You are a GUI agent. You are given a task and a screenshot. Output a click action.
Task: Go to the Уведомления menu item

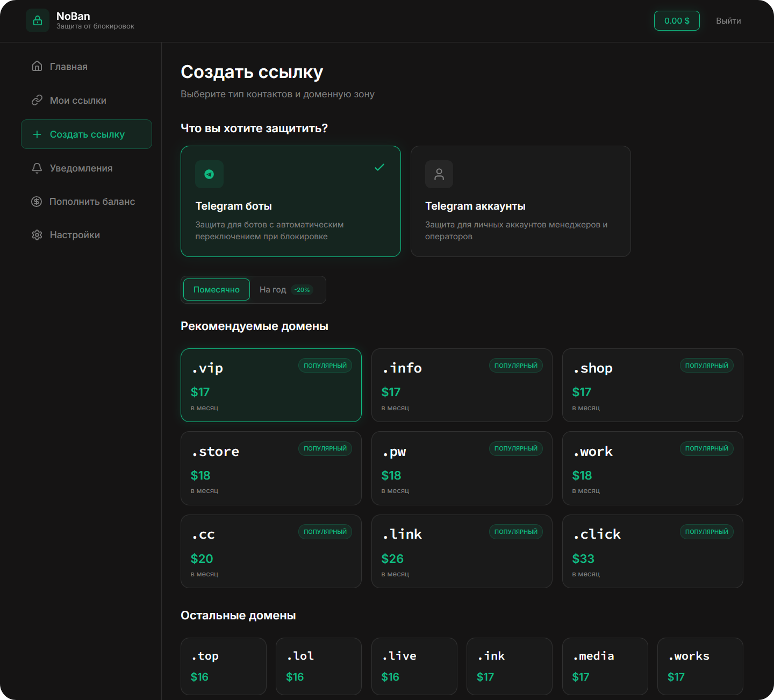point(81,168)
